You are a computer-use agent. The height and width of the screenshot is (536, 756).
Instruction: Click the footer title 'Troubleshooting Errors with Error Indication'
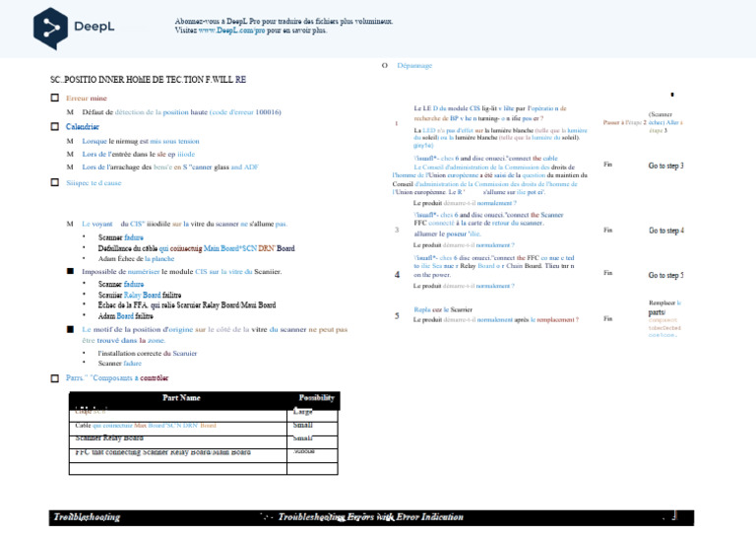point(371,517)
